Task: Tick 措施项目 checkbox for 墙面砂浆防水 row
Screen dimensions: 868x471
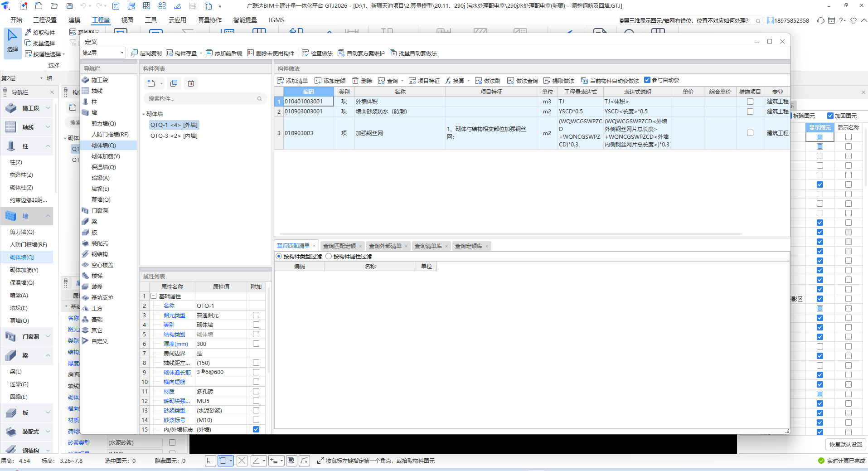Action: point(750,112)
